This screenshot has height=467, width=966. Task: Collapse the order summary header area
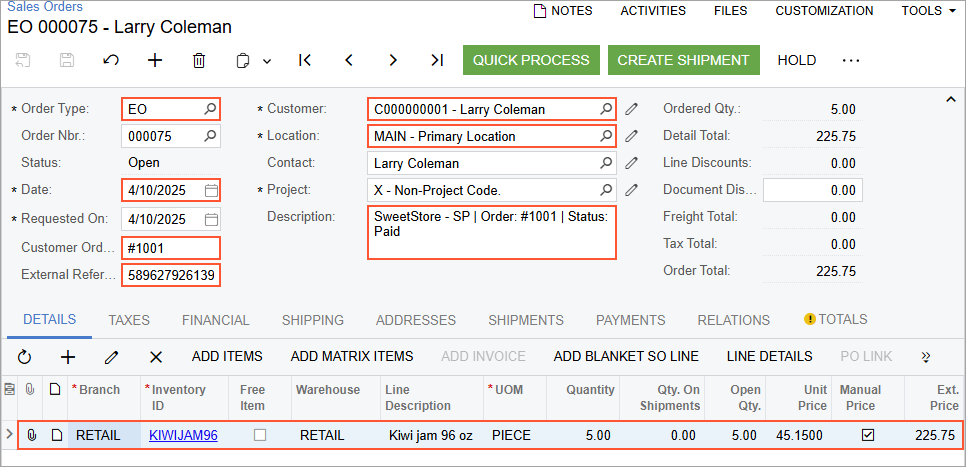[949, 99]
